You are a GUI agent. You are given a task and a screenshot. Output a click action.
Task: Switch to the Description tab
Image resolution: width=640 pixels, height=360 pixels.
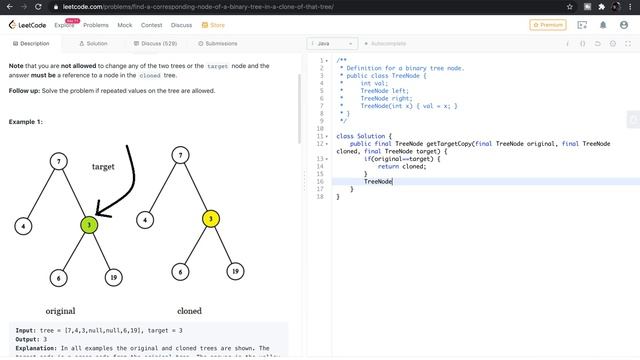click(x=31, y=44)
